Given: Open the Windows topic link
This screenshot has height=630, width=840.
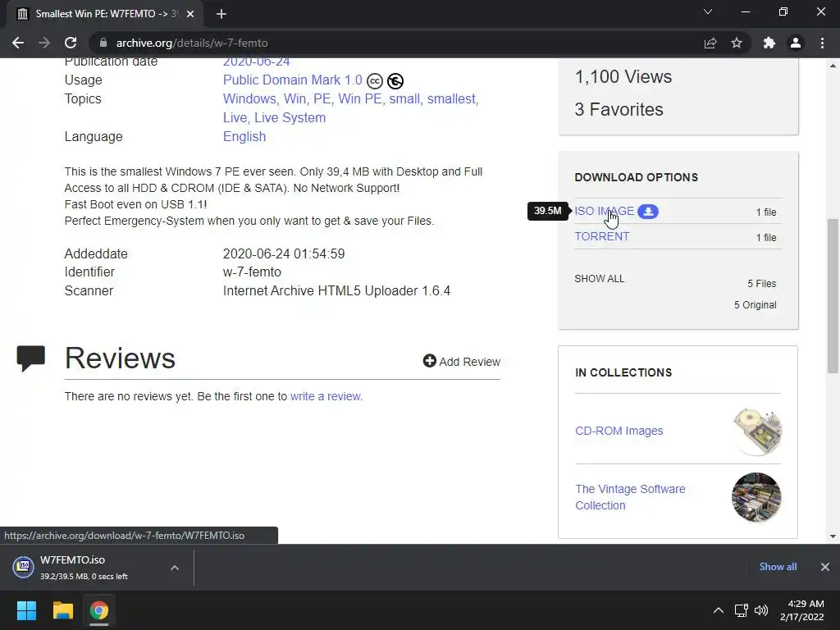Looking at the screenshot, I should (250, 98).
